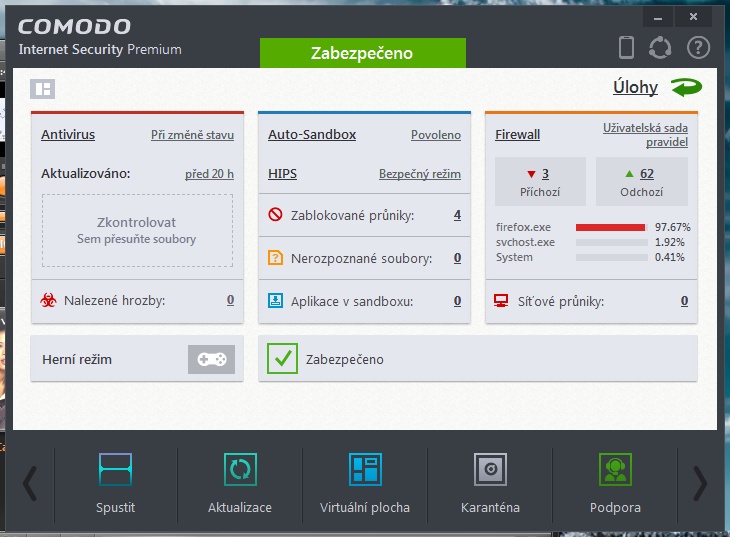Image resolution: width=730 pixels, height=537 pixels.
Task: Open the Firewall link
Action: tap(518, 135)
